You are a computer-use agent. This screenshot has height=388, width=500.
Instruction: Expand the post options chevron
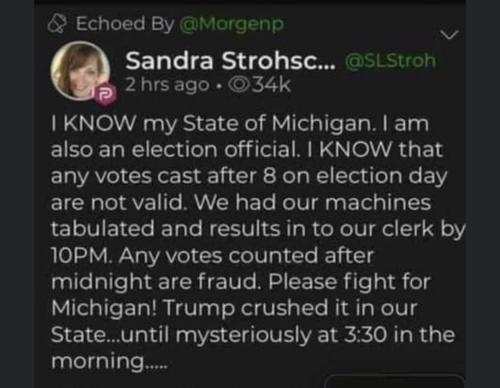[449, 34]
